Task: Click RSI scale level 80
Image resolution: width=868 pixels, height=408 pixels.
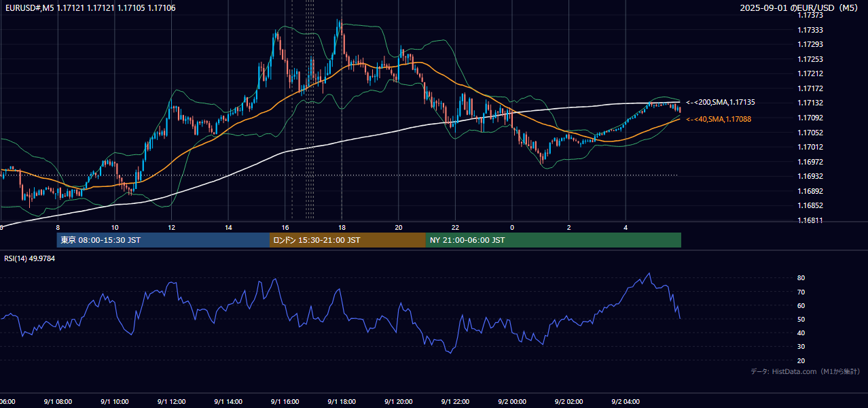Action: tap(801, 278)
